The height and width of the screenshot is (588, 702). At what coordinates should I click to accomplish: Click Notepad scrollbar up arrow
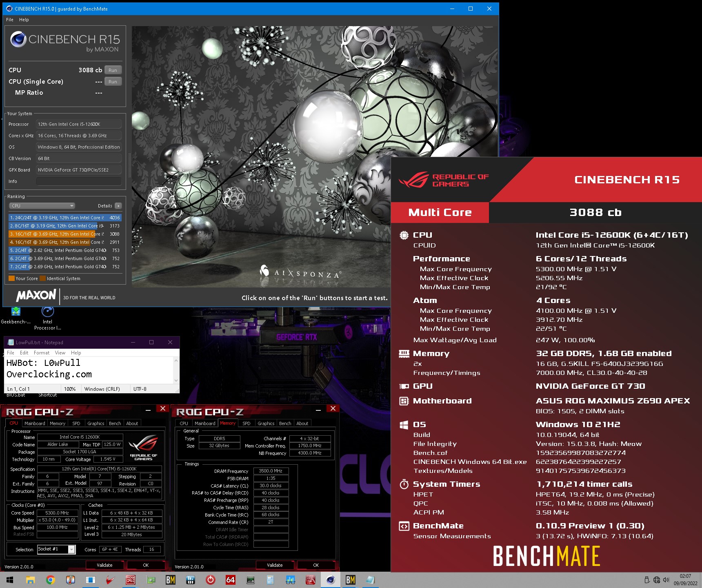pos(176,361)
